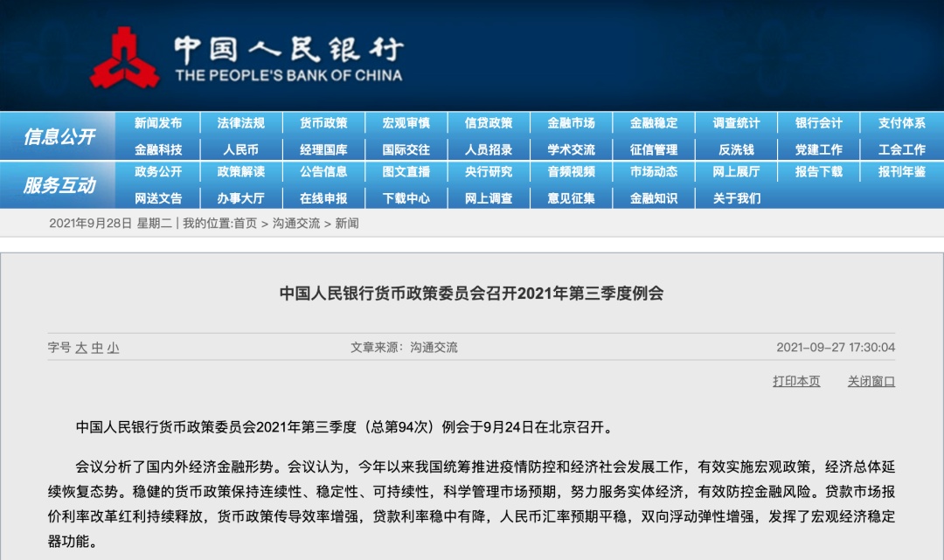
Task: Click the 关闭窗口 link
Action: tap(871, 381)
